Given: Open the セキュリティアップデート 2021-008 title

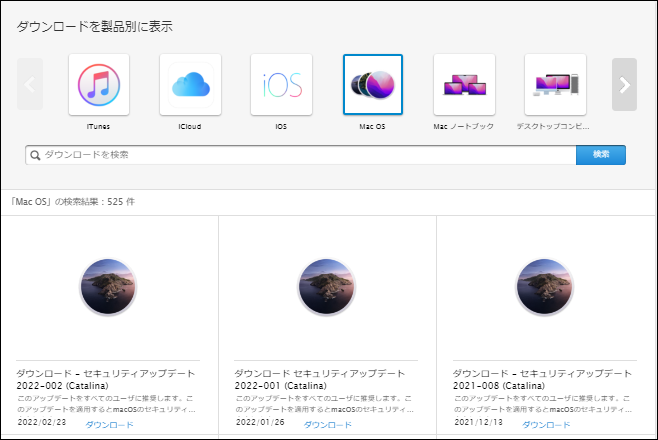Looking at the screenshot, I should (541, 378).
